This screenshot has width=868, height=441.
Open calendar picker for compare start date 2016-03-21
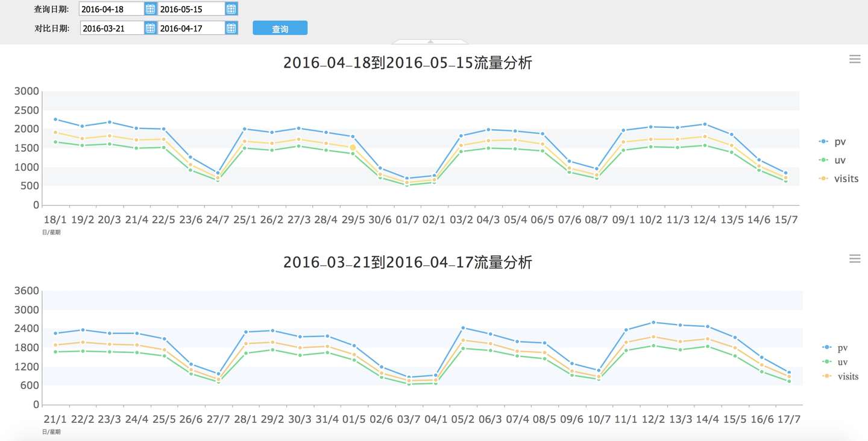[x=151, y=28]
